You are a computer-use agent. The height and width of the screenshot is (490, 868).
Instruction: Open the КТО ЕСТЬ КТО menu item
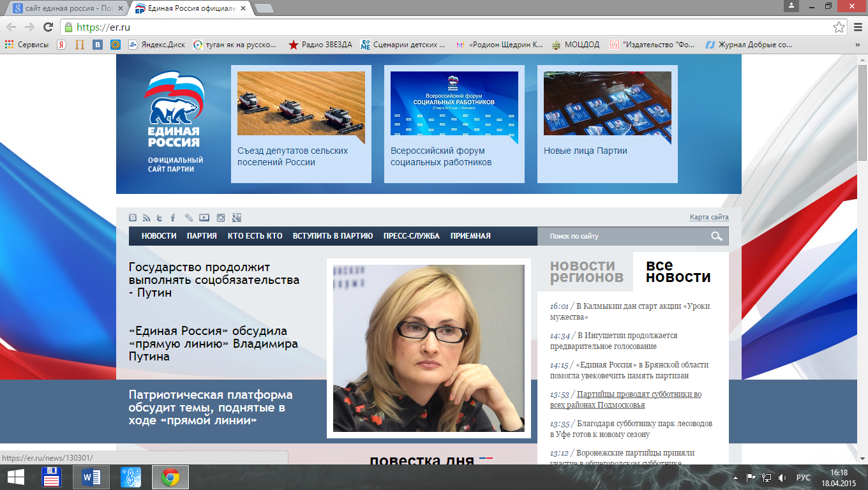[255, 236]
